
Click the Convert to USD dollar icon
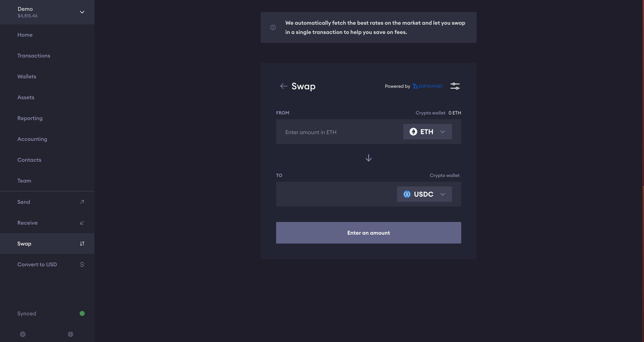(82, 264)
